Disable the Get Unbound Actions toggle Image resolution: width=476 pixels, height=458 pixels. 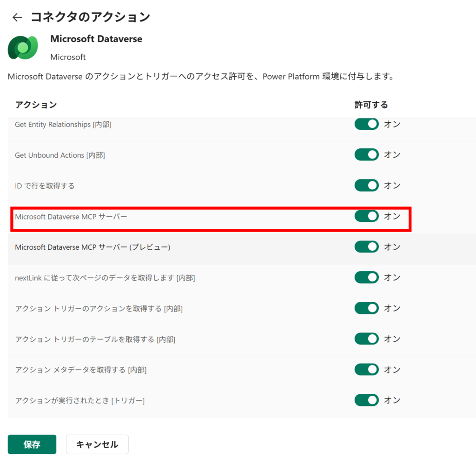pyautogui.click(x=366, y=155)
